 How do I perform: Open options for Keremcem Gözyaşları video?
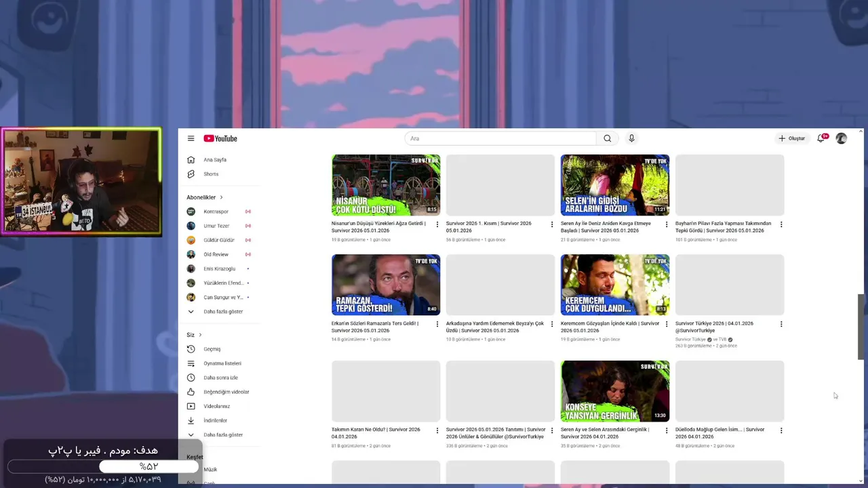666,324
